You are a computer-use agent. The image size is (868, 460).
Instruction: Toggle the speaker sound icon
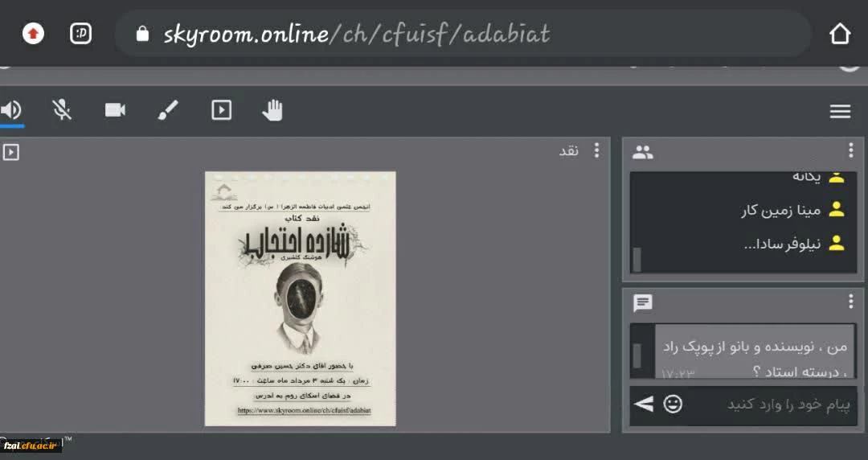tap(11, 110)
